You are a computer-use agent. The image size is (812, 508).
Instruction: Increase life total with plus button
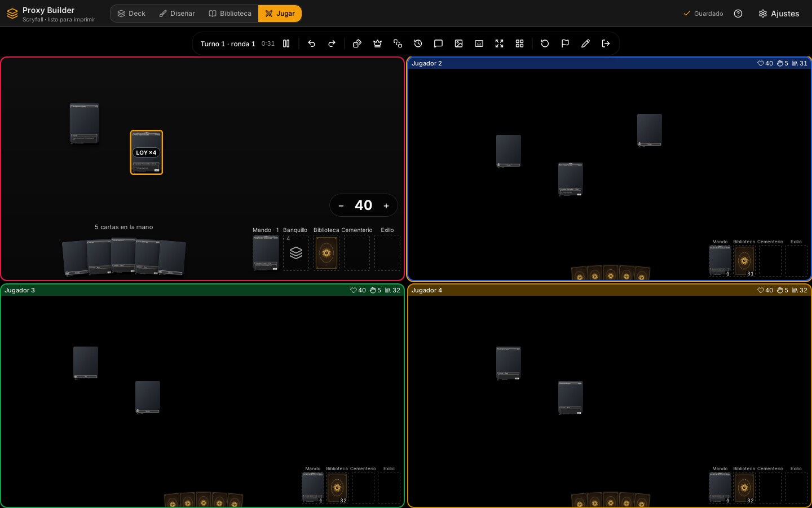click(x=386, y=206)
